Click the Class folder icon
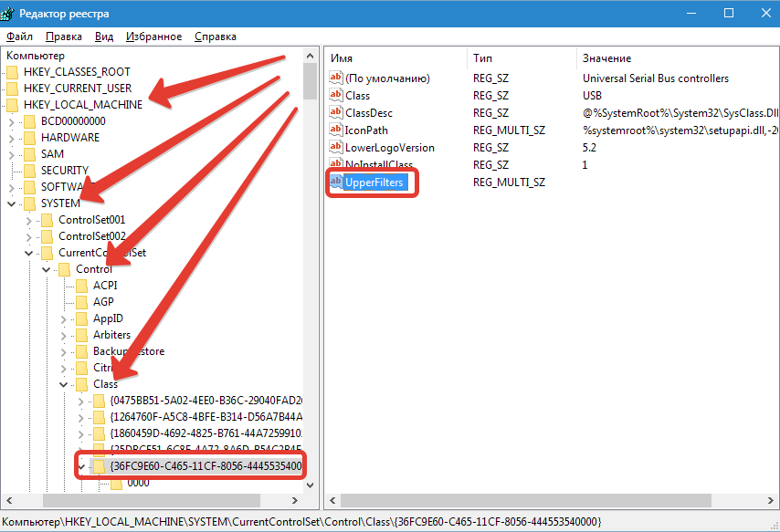Viewport: 780px width, 532px height. coord(82,384)
